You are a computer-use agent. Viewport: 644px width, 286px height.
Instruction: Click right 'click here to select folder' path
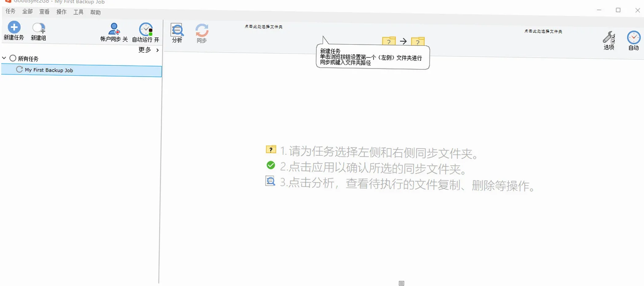point(543,31)
